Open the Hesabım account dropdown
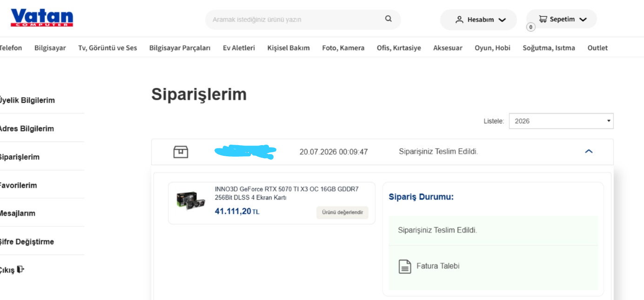Image resolution: width=644 pixels, height=300 pixels. 478,20
